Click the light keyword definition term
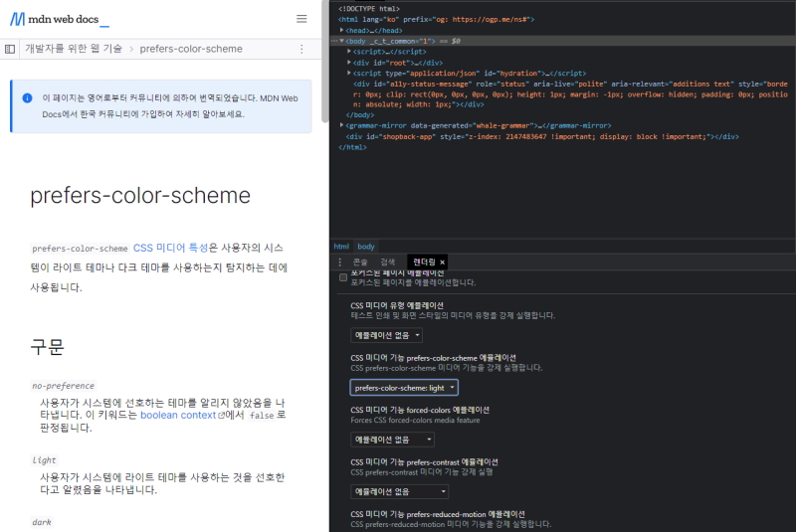Viewport: 796px width, 532px height. (44, 460)
